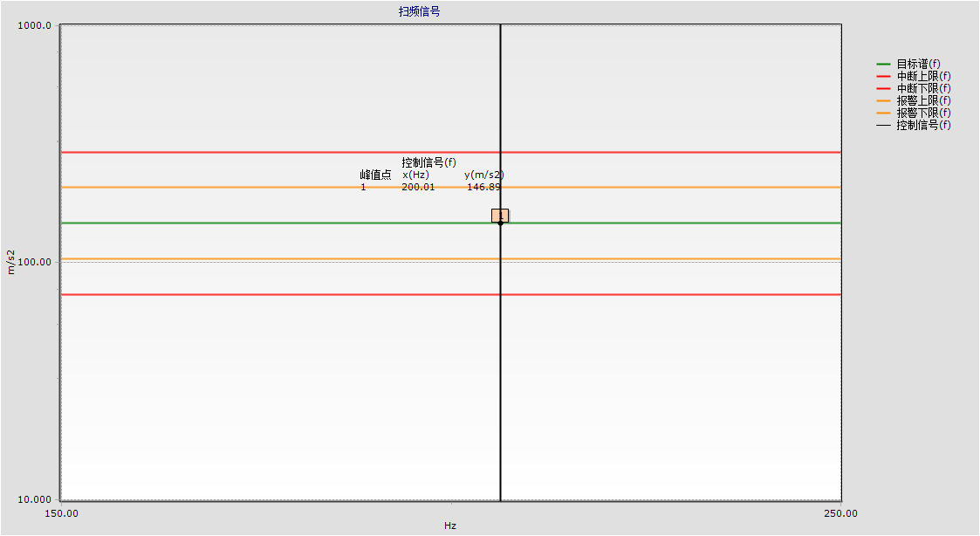Select the 报警上限(f) legend entry
The height and width of the screenshot is (536, 980).
[x=923, y=100]
